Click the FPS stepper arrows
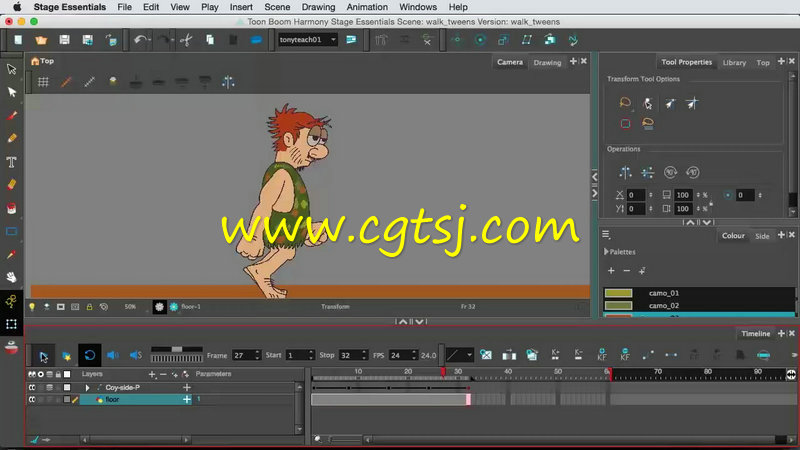Image resolution: width=800 pixels, height=450 pixels. [x=414, y=355]
